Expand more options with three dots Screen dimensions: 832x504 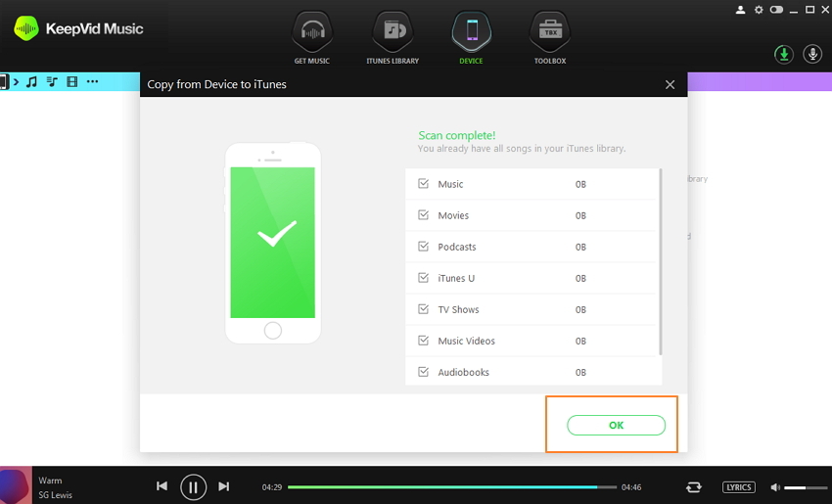pyautogui.click(x=93, y=82)
